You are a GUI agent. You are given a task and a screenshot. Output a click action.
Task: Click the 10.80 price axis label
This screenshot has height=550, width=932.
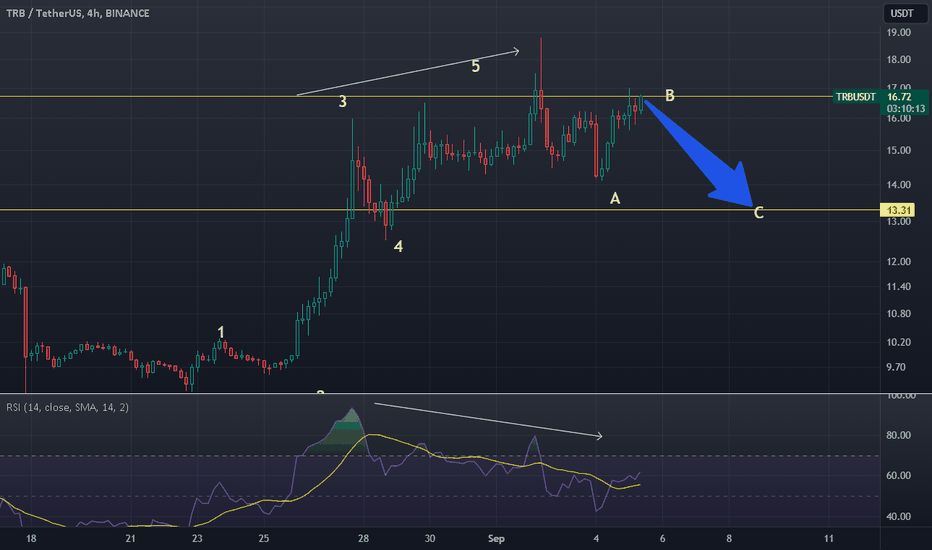tap(899, 314)
